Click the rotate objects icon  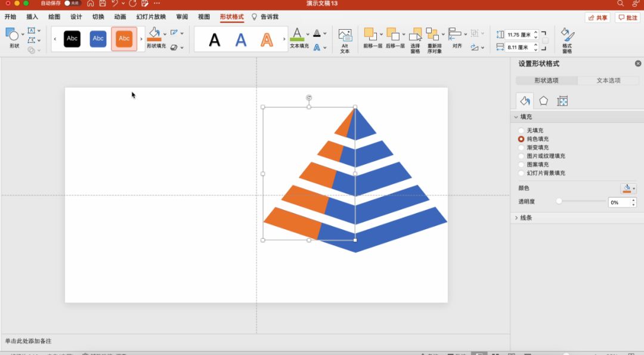[475, 48]
